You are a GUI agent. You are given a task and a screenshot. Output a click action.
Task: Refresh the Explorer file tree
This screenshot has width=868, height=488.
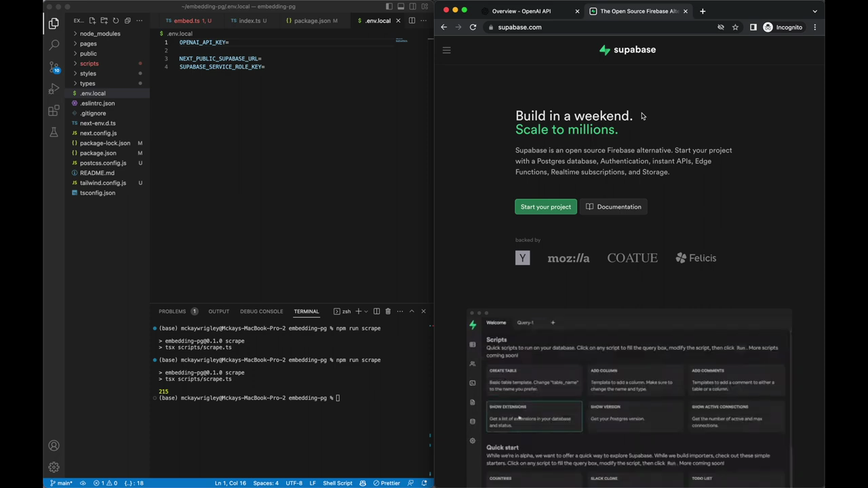tap(116, 20)
